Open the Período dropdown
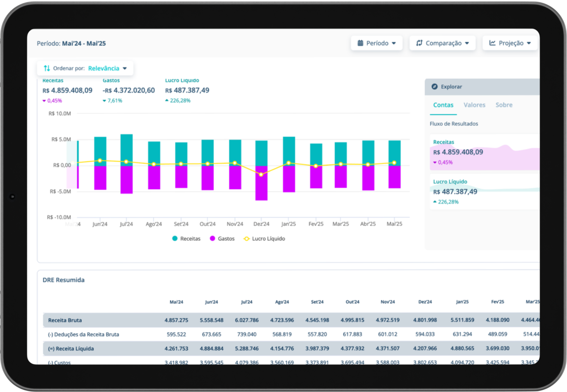The height and width of the screenshot is (392, 567). tap(377, 43)
